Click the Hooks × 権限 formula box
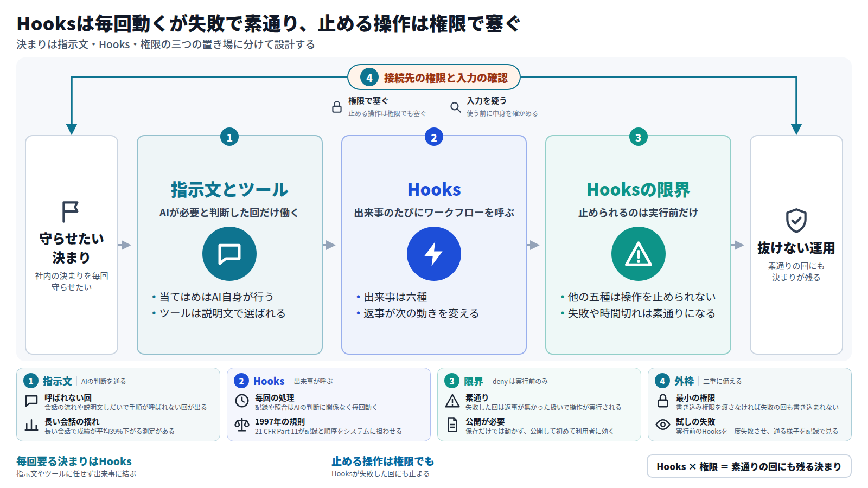Viewport: 868px width, 488px height. point(749,466)
